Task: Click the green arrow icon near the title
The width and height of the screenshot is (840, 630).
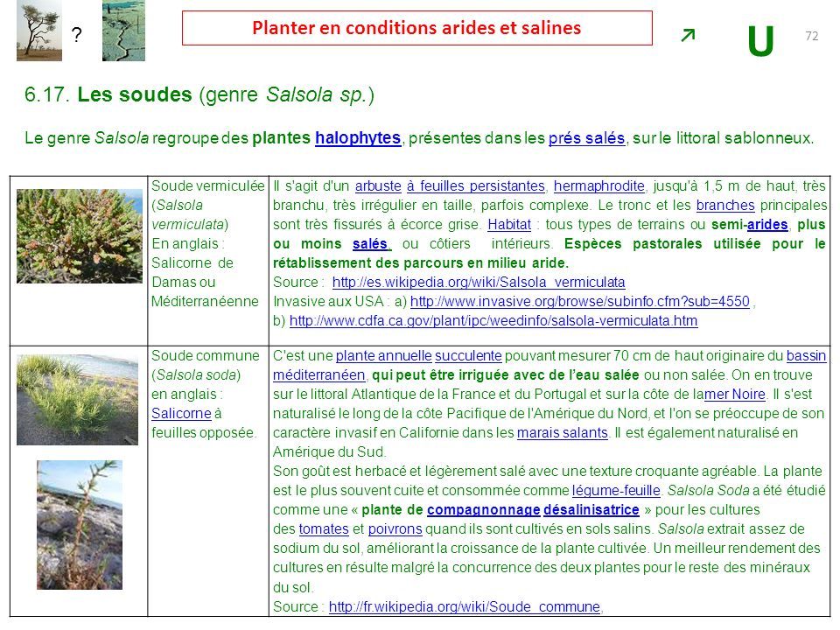Action: pyautogui.click(x=688, y=35)
